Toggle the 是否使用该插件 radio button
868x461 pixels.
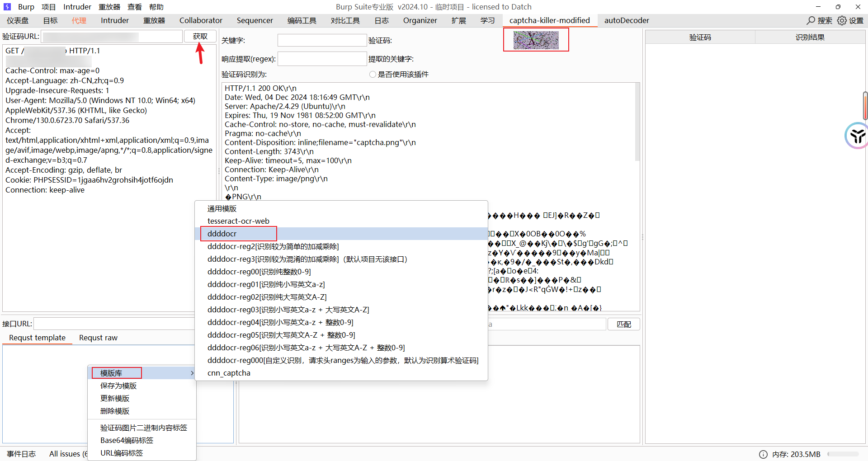click(373, 74)
